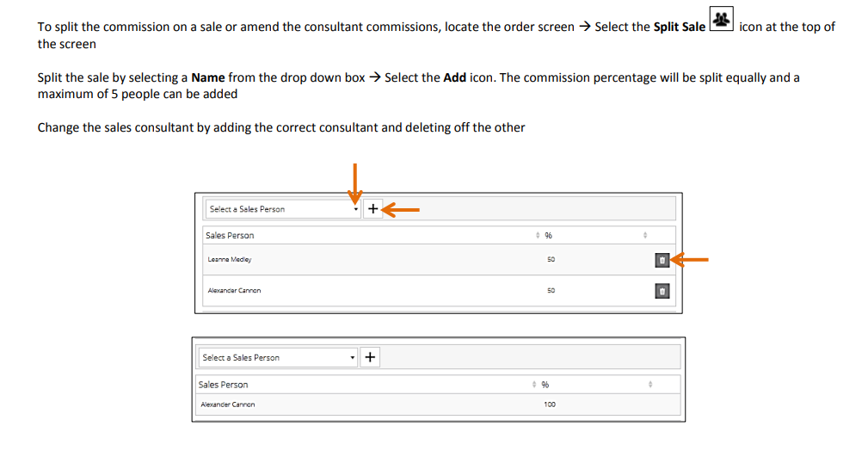Delete Leanne Medley using trash icon
This screenshot has height=463, width=868.
662,260
